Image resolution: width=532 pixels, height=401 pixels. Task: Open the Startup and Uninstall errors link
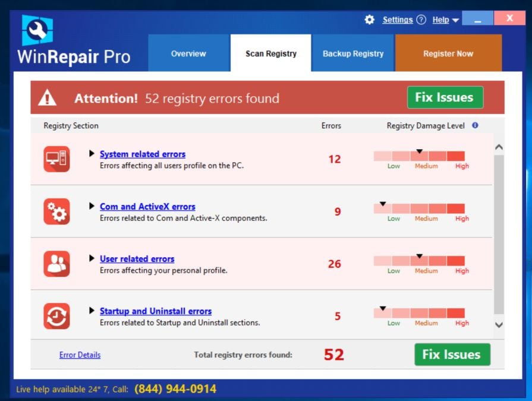(156, 311)
